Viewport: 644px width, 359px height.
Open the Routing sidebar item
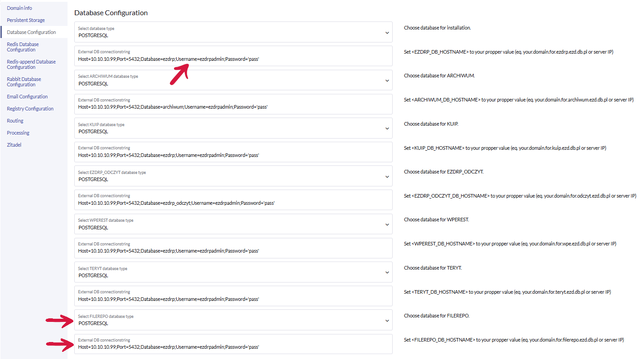tap(15, 121)
